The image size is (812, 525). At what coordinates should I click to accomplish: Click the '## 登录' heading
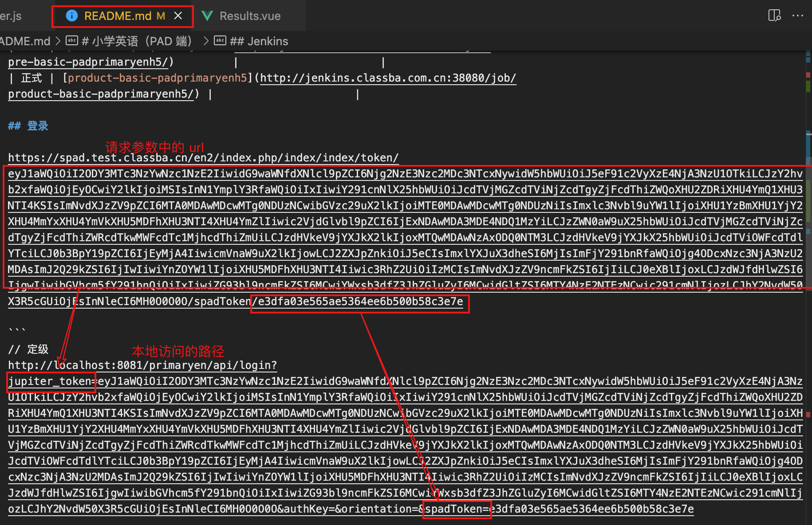tap(28, 126)
